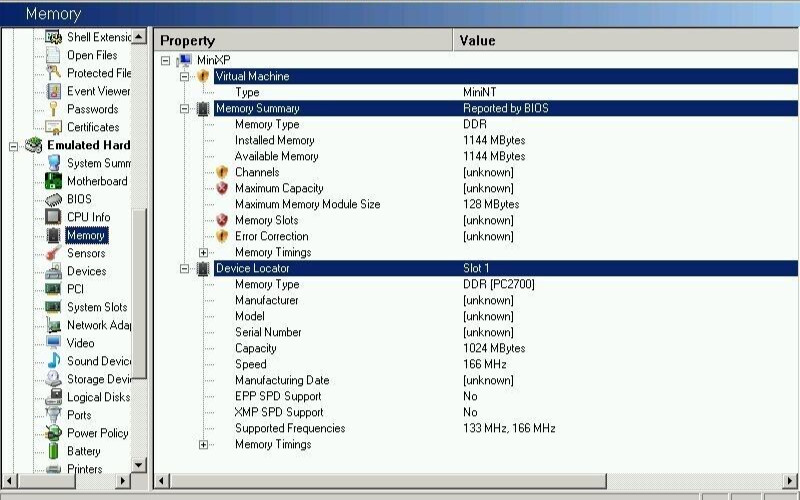Select the Sensors icon
Screen dimensions: 800x500
point(53,253)
